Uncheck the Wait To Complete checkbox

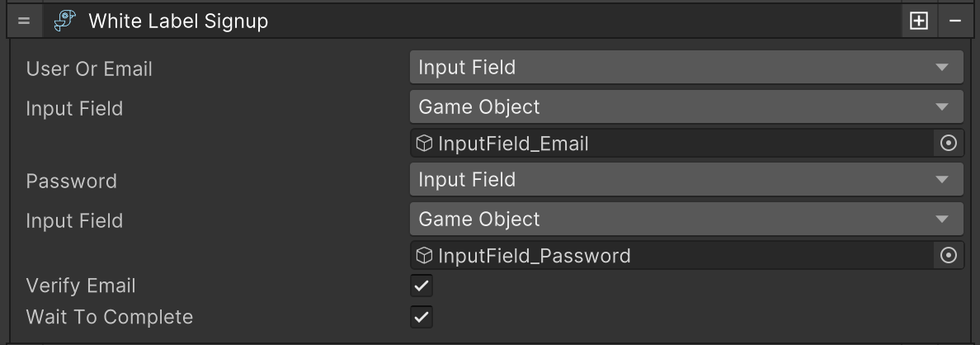click(422, 317)
